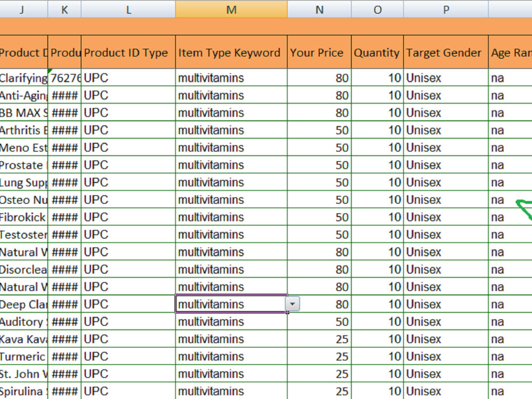Screen dimensions: 532x399
Task: Select the 'Fibrokick' product cell
Action: coord(24,217)
